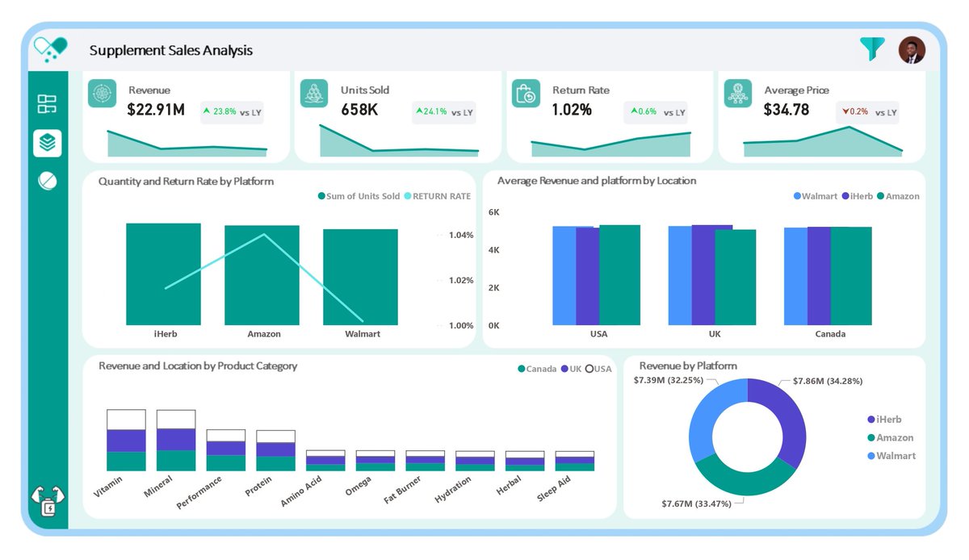Click the Return Rate 0.6% vs LY badge

(656, 112)
